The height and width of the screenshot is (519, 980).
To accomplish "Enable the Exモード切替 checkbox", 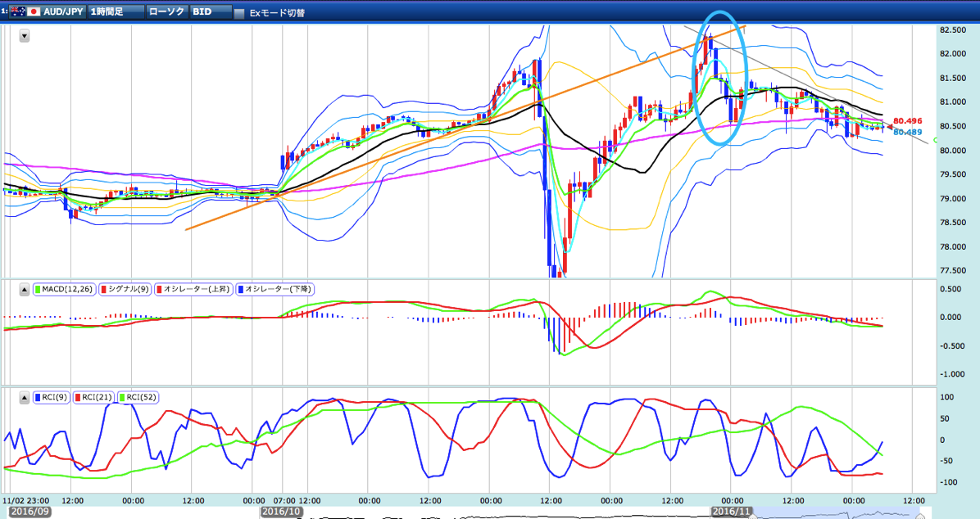I will click(239, 13).
